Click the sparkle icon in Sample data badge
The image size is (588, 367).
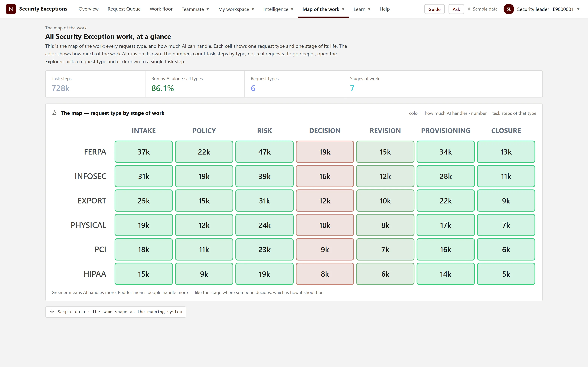click(52, 312)
